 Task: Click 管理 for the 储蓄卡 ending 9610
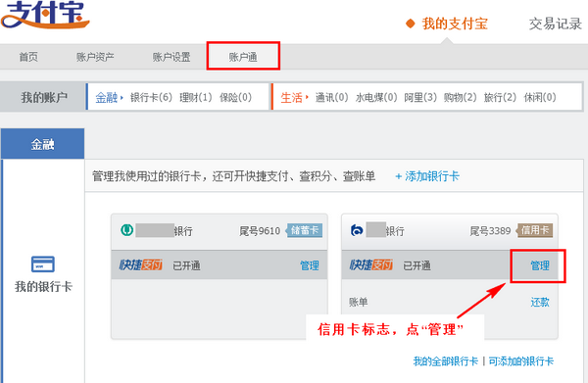(310, 265)
